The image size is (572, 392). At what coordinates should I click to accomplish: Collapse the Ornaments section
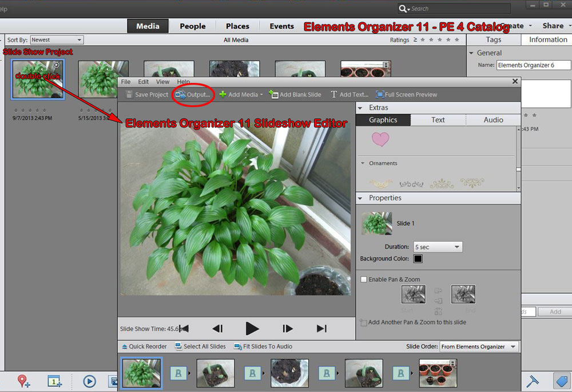tap(363, 163)
